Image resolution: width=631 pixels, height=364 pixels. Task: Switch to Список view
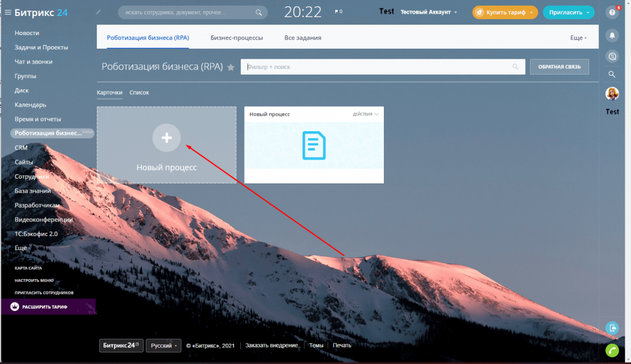point(139,92)
